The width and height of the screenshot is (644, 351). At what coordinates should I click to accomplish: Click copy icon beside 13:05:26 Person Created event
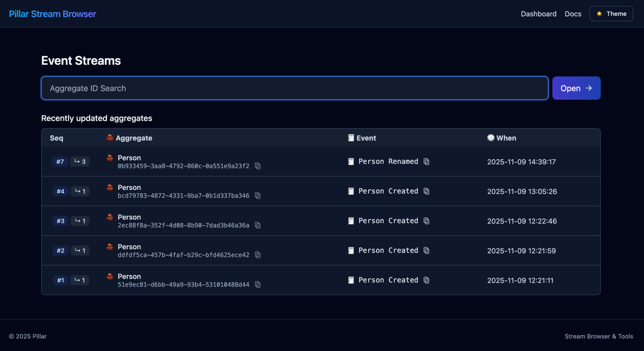(x=426, y=191)
